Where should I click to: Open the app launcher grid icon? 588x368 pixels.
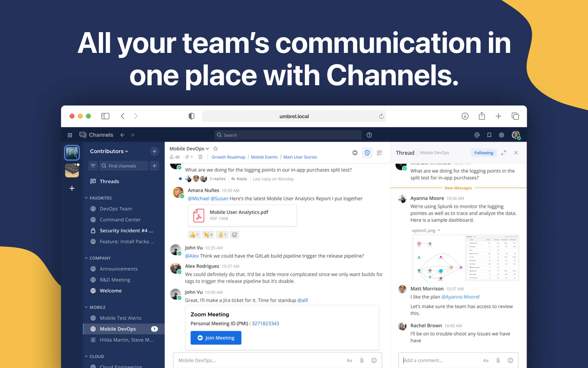pyautogui.click(x=70, y=135)
